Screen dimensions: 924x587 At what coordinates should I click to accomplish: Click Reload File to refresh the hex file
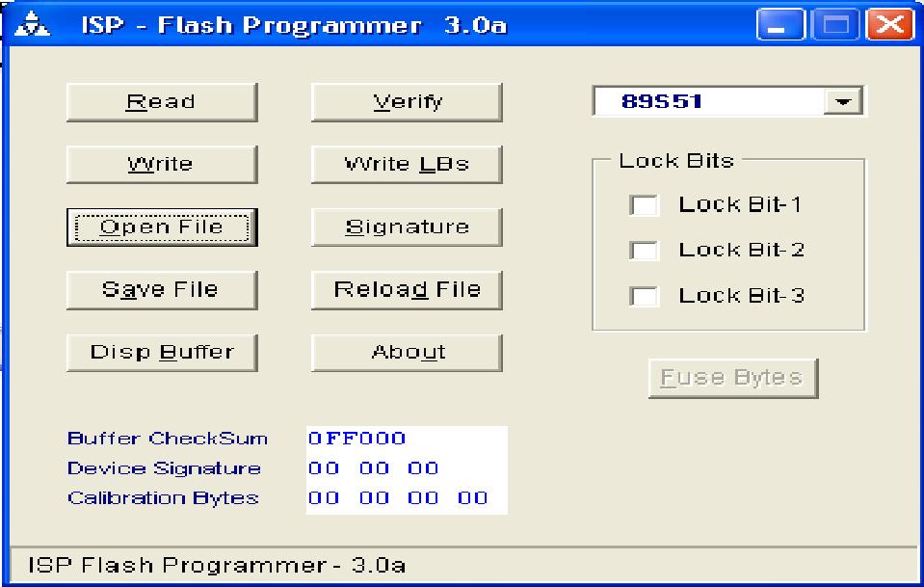406,288
